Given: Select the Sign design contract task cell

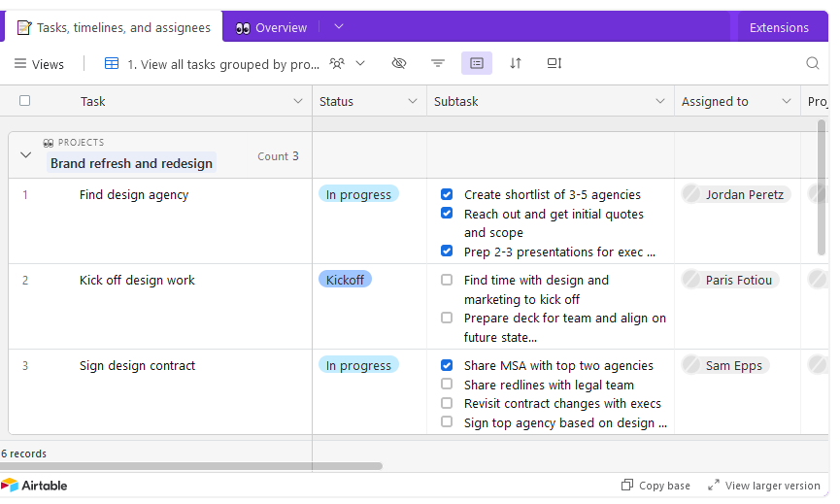Looking at the screenshot, I should (x=160, y=391).
